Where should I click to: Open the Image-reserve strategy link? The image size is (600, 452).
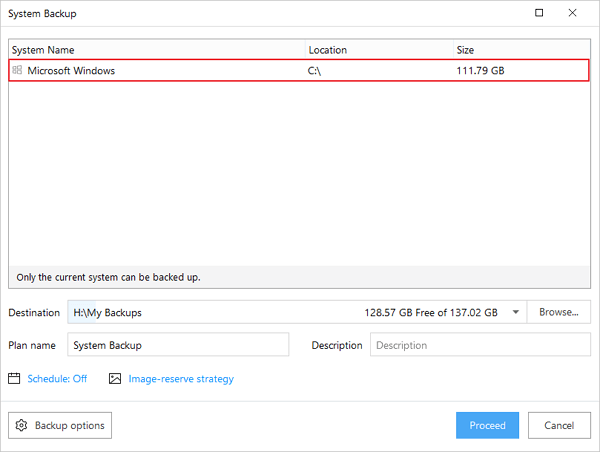[181, 379]
